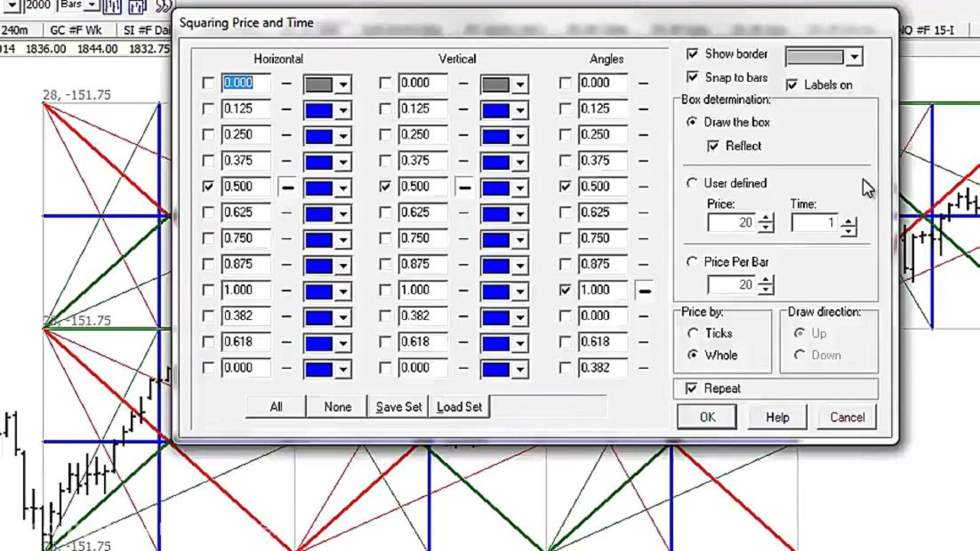Choose Price Per Bar box determination
980x551 pixels.
(692, 262)
